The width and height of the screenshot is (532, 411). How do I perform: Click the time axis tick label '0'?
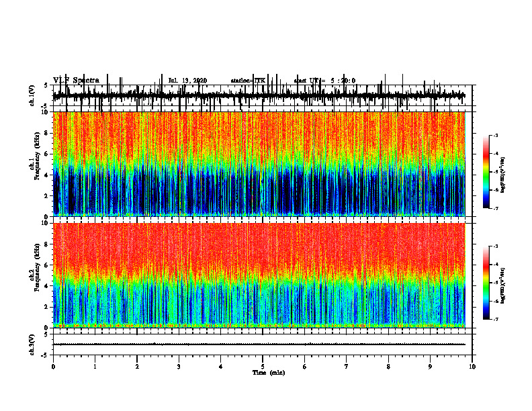[x=53, y=367]
